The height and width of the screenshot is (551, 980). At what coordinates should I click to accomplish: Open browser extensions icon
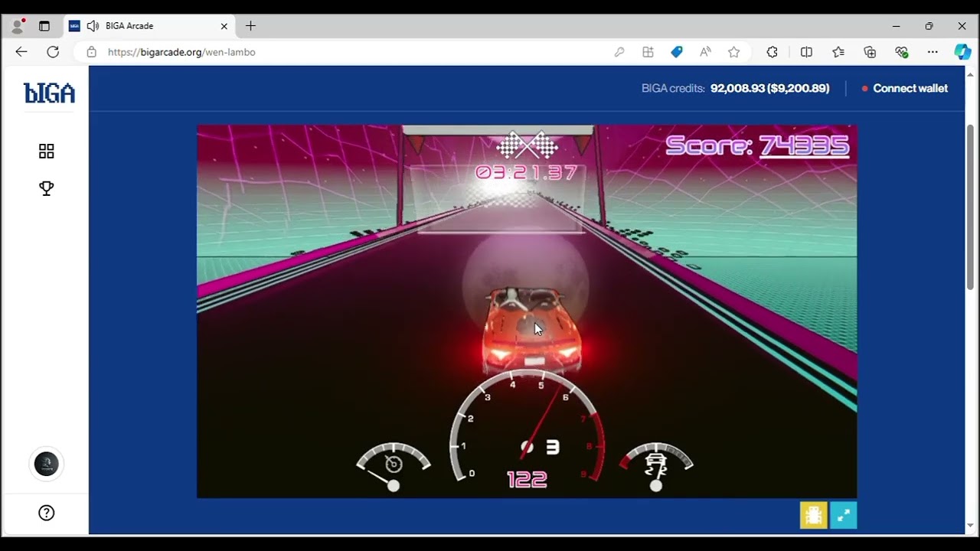click(x=773, y=52)
